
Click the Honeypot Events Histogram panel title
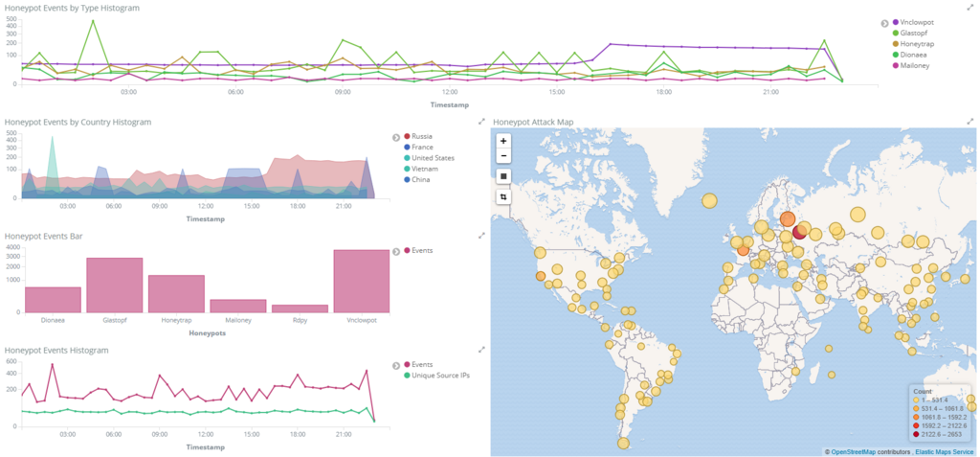[x=56, y=350]
